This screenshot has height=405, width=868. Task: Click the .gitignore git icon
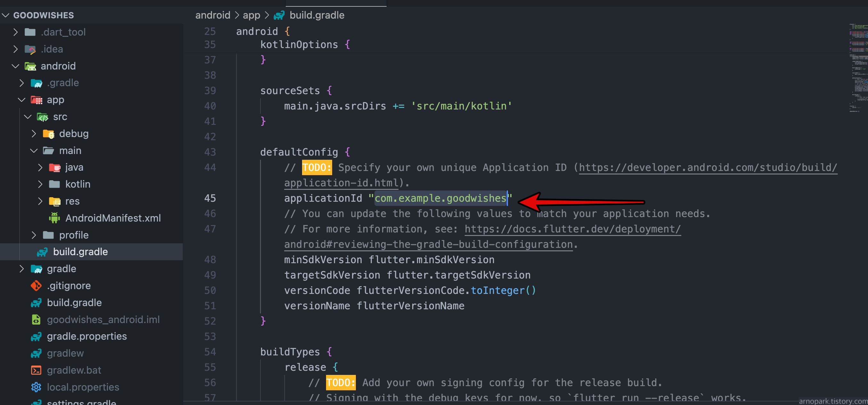click(x=36, y=286)
